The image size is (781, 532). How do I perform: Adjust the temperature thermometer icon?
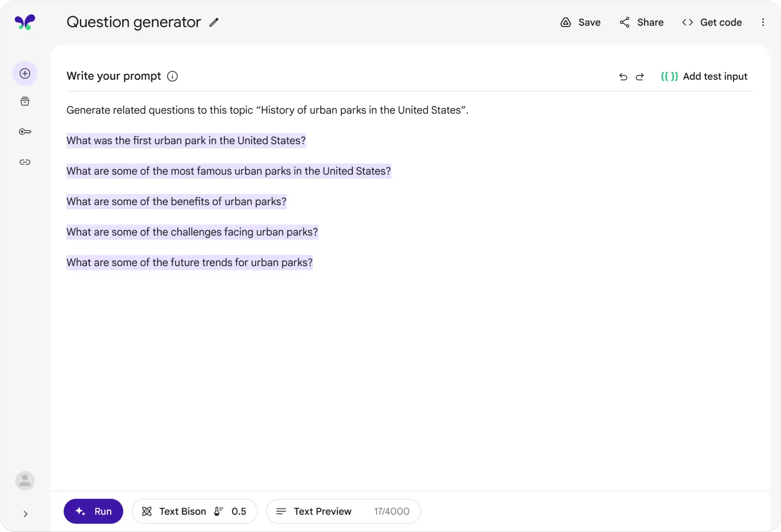click(218, 511)
